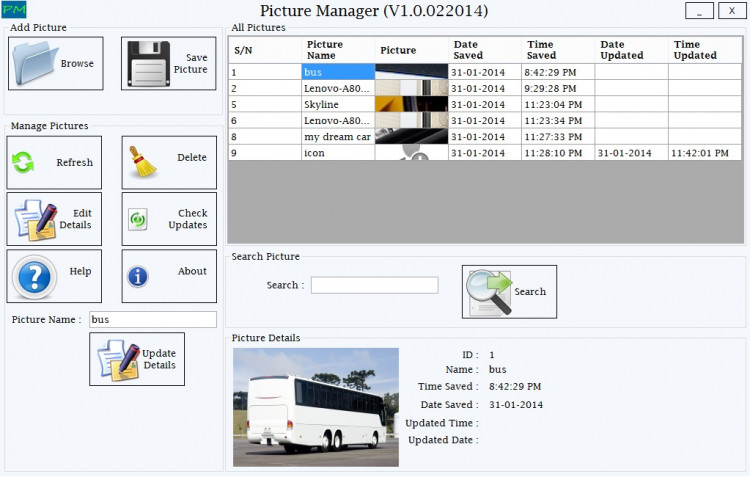
Task: Click the Browse button label
Action: tap(77, 63)
